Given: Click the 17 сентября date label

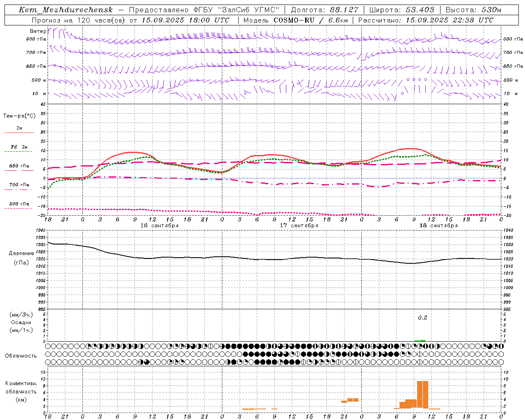Looking at the screenshot, I should [299, 226].
